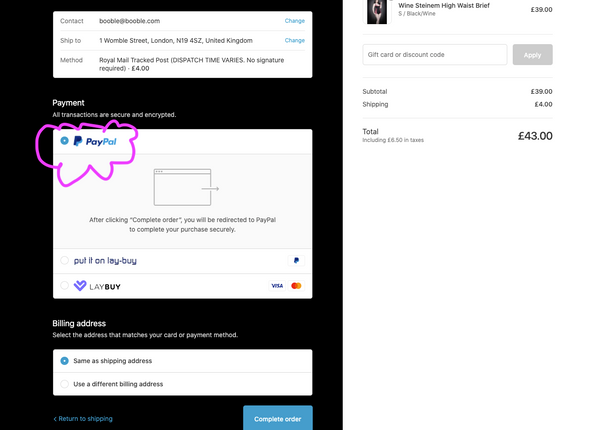This screenshot has width=600, height=430.
Task: Click the Mastercard icon
Action: [x=296, y=286]
